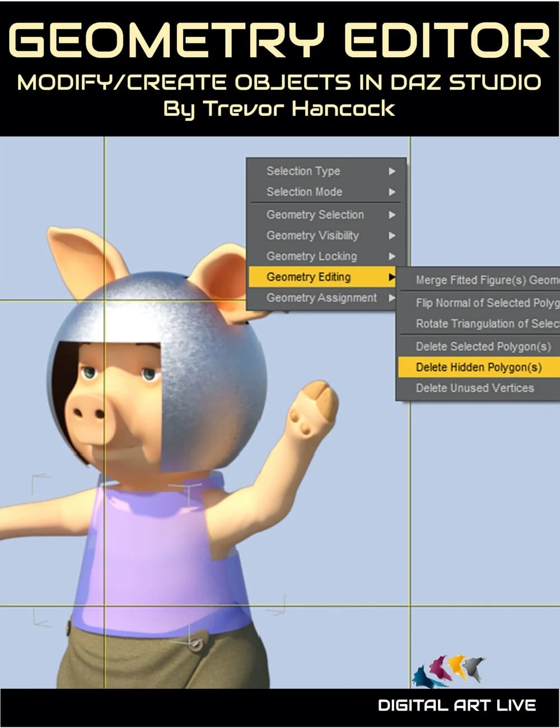
Task: Expand arrow next to Selection Type
Action: (393, 171)
